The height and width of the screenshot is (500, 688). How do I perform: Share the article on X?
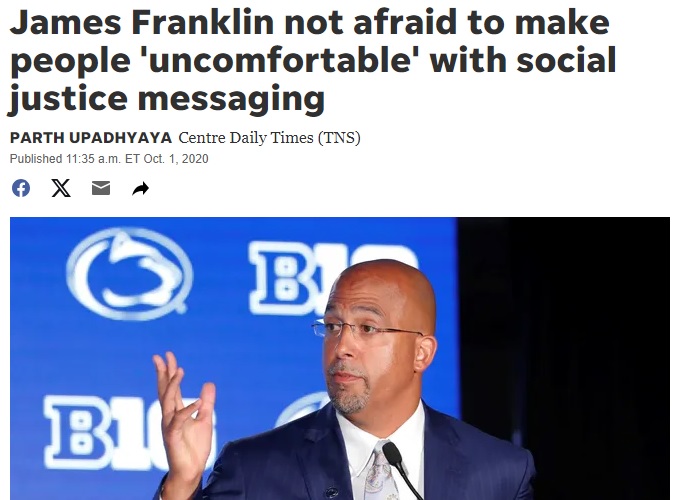click(x=61, y=188)
